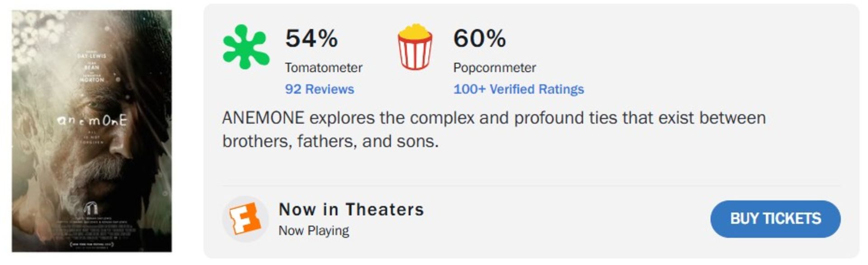The height and width of the screenshot is (265, 868).
Task: Click the 54% Tomatometer score
Action: 311,38
